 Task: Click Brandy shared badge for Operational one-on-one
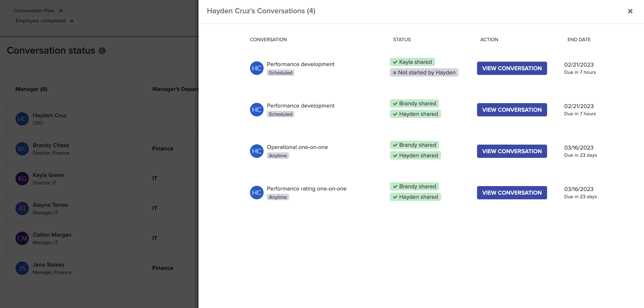414,145
